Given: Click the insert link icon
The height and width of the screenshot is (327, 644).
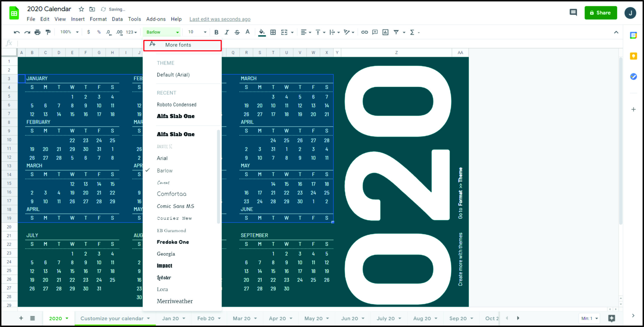Looking at the screenshot, I should [364, 32].
